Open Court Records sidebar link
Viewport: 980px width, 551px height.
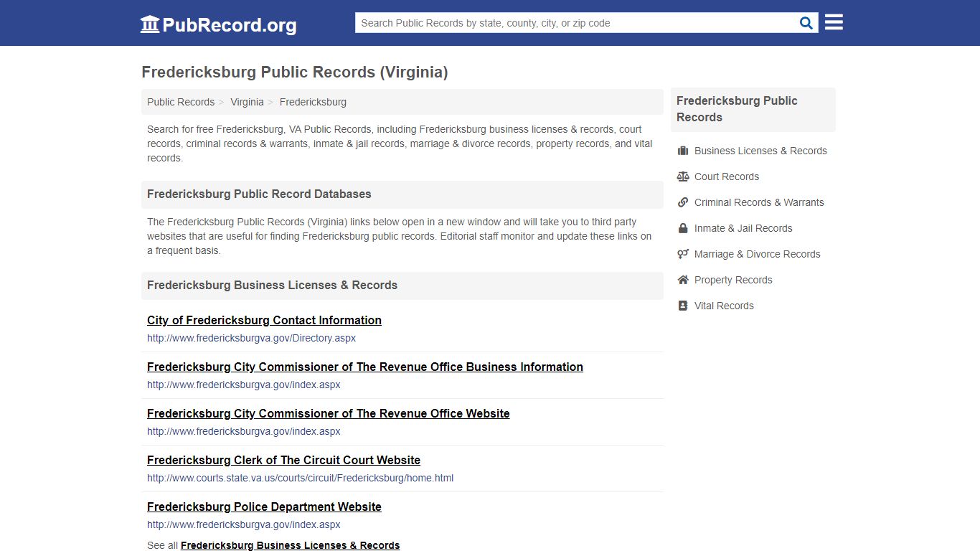click(x=727, y=176)
